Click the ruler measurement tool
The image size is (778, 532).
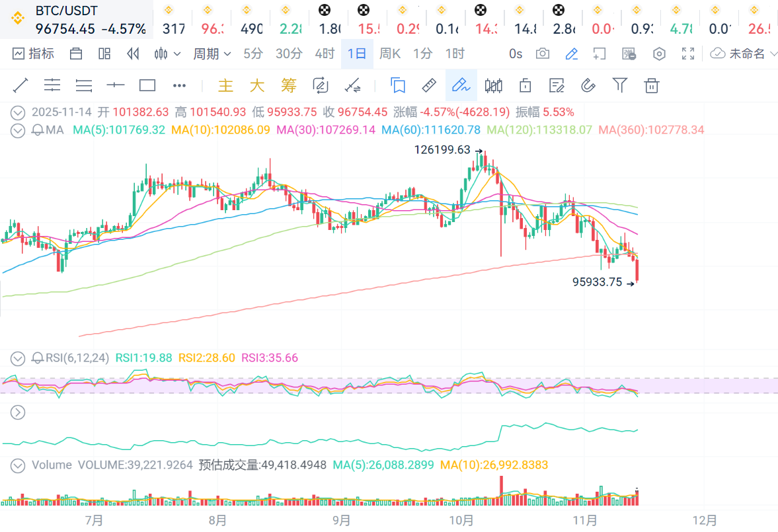(429, 85)
